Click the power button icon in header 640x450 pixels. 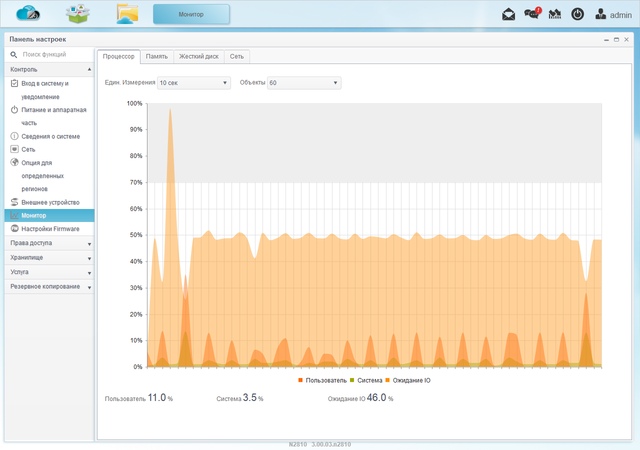(x=577, y=14)
